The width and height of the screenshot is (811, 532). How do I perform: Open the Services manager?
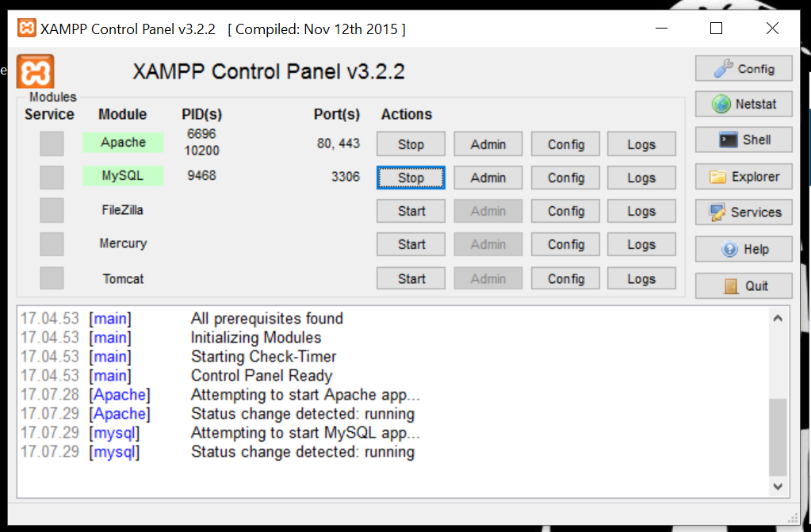[x=744, y=212]
